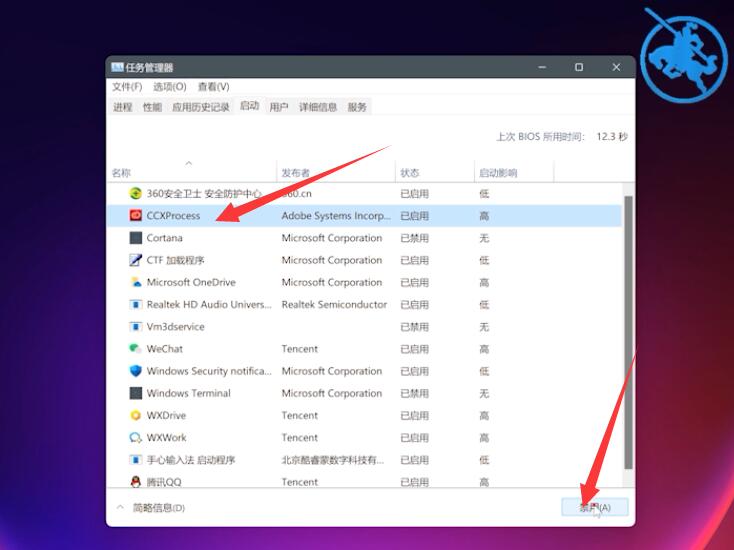Click the Cortana item icon
This screenshot has width=734, height=550.
click(x=135, y=238)
